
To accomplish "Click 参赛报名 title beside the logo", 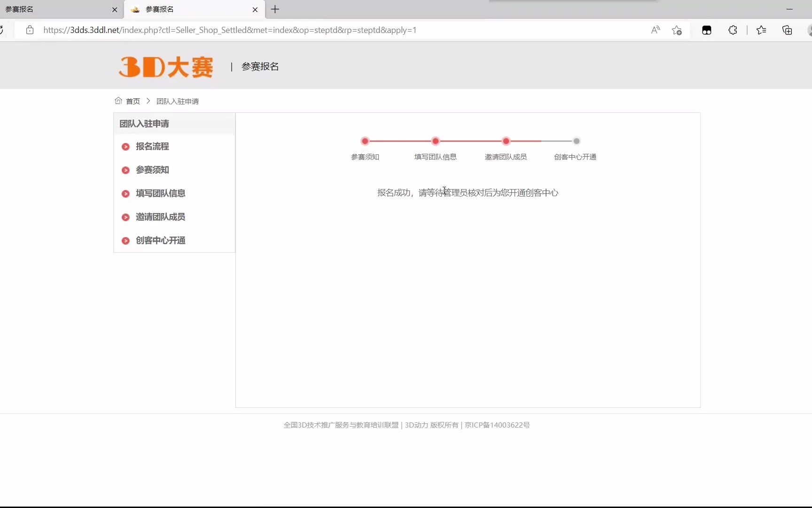I will coord(260,67).
